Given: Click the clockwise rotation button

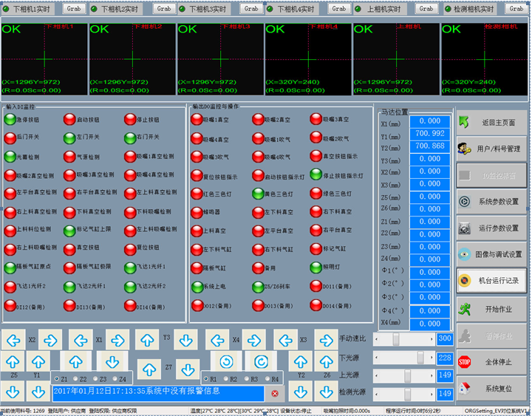Looking at the screenshot, I should pos(262,361).
